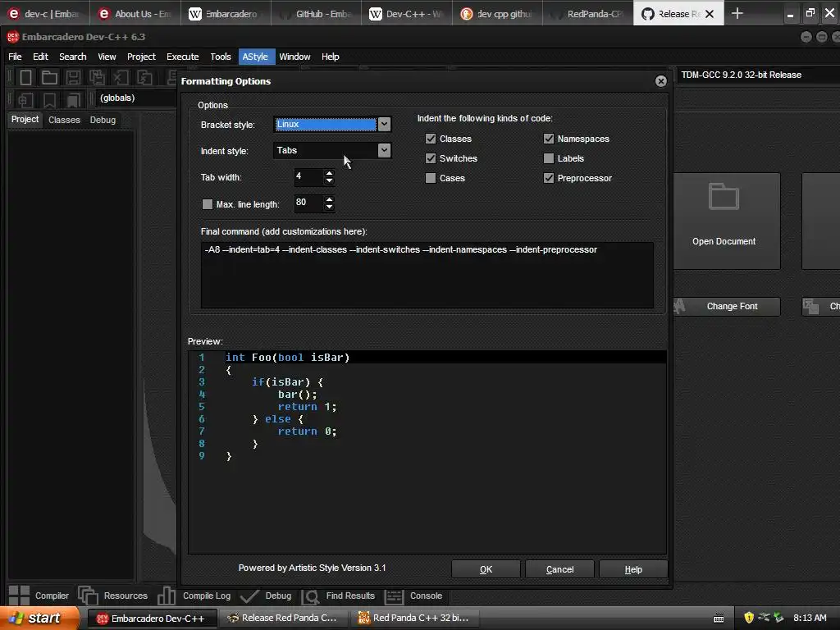Switch to the Debug side tab
The height and width of the screenshot is (630, 840).
click(x=103, y=120)
